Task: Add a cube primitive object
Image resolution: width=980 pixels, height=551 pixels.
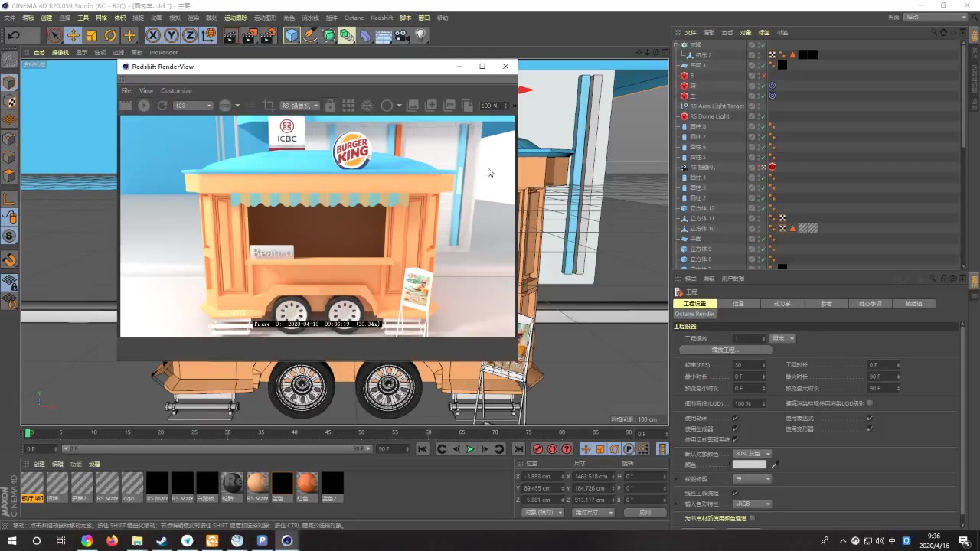Action: (292, 35)
